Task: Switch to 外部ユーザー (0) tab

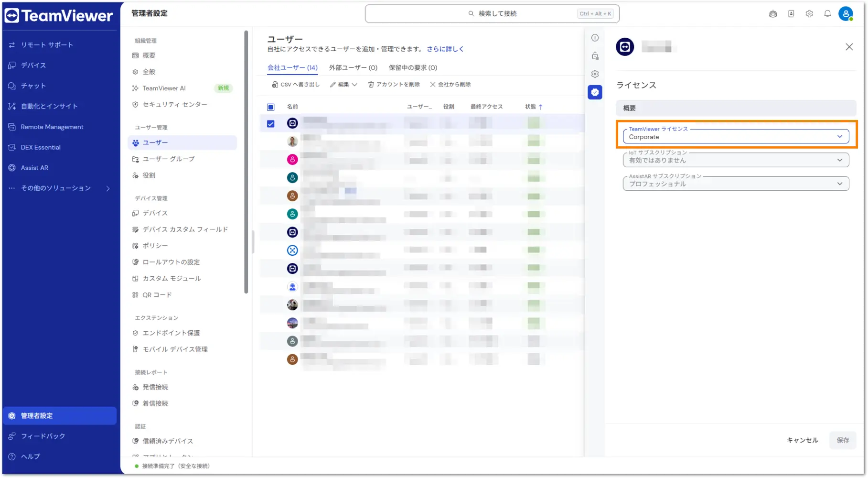Action: pos(353,68)
